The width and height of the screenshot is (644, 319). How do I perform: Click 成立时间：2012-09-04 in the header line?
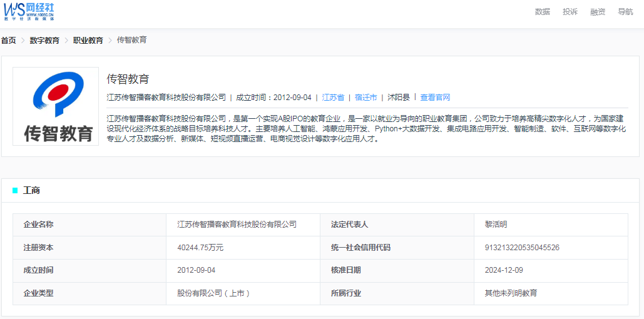point(274,98)
